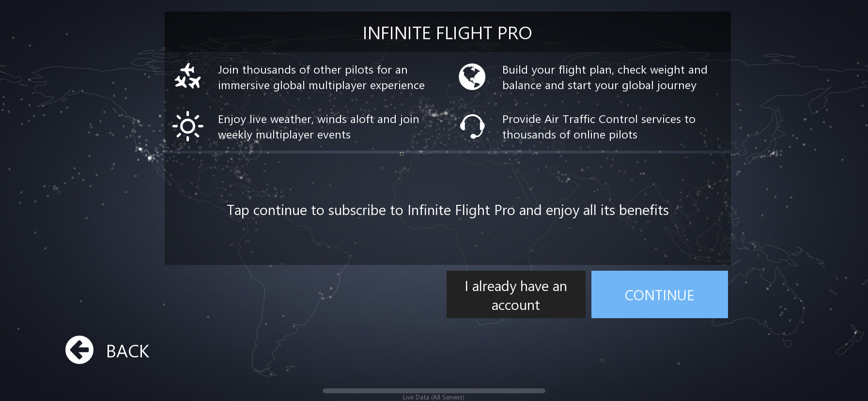This screenshot has height=401, width=868.
Task: Click the multiplayer airplanes icon
Action: coord(187,77)
